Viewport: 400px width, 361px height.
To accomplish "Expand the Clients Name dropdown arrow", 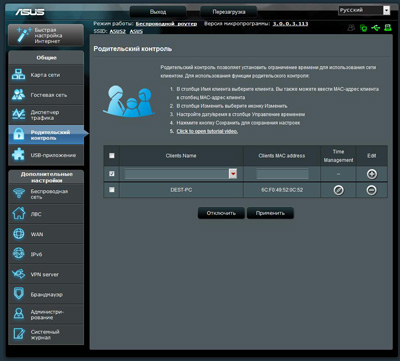I will [x=233, y=174].
